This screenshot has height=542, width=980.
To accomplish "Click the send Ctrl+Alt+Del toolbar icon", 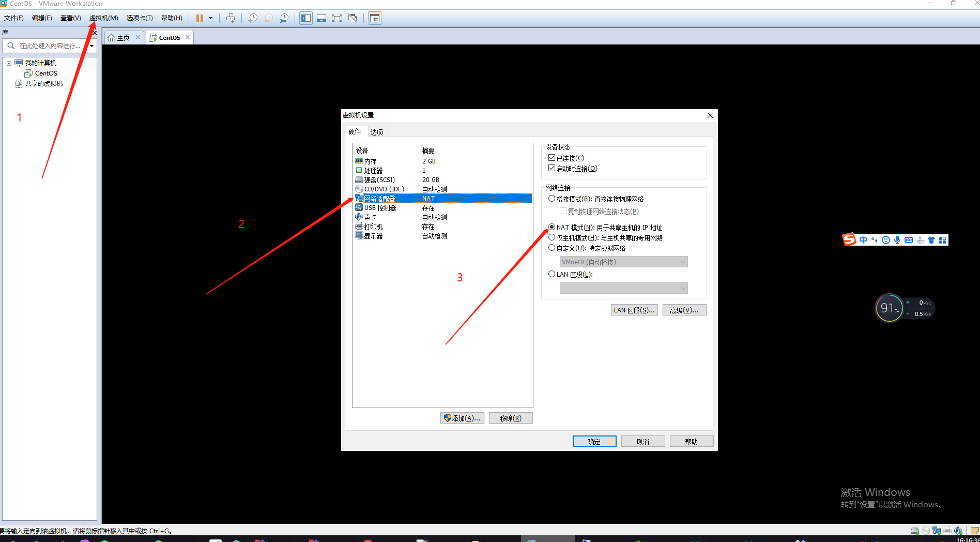I will point(231,18).
